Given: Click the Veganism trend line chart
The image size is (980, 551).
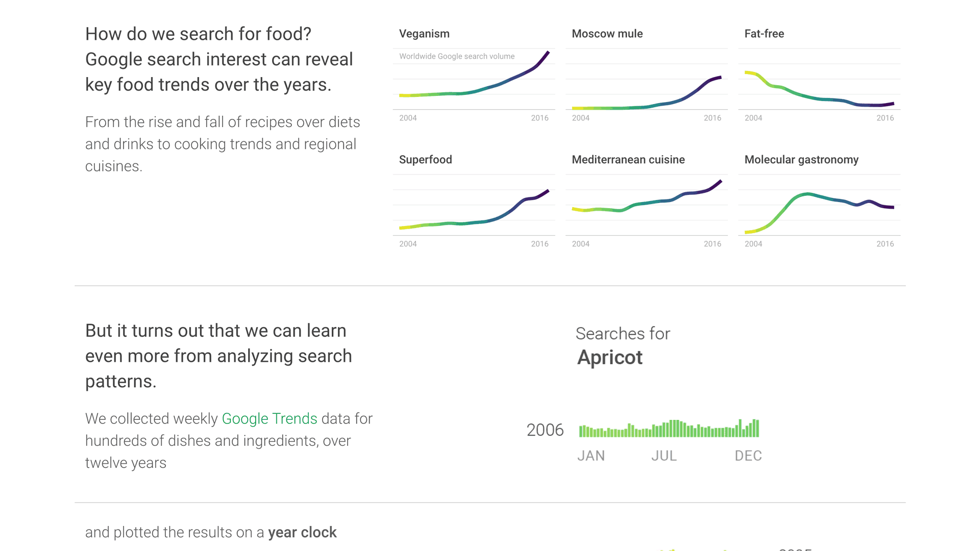Looking at the screenshot, I should click(x=474, y=82).
